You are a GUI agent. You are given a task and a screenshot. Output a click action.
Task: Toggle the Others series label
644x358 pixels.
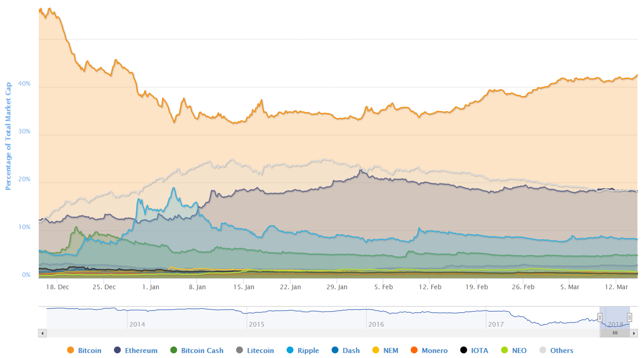[x=562, y=350]
